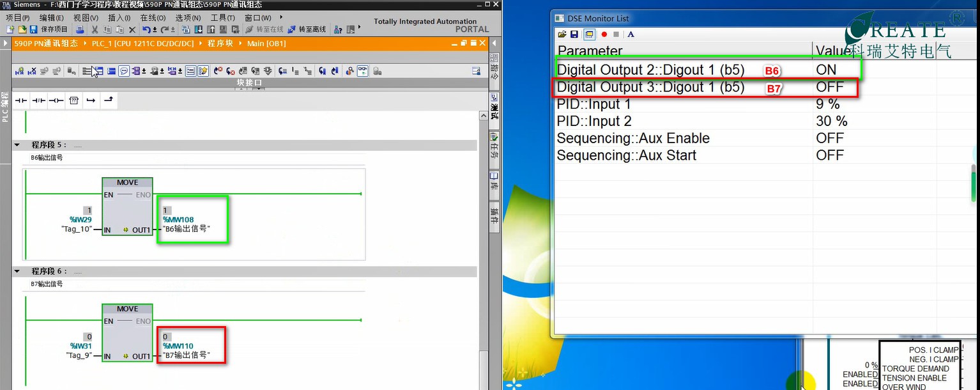Click the scissors cut icon

coord(95,29)
